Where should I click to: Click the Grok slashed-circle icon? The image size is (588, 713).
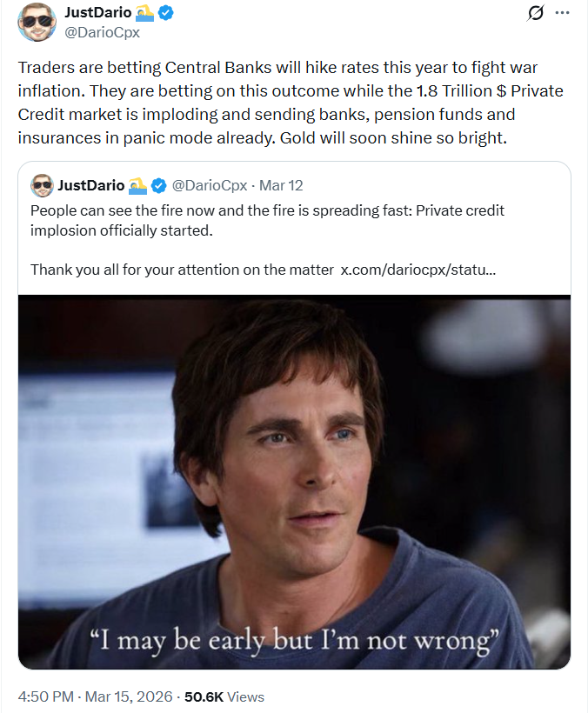[536, 13]
